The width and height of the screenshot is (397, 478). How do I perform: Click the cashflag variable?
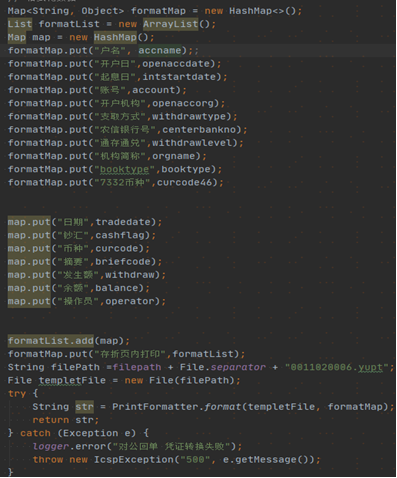120,235
